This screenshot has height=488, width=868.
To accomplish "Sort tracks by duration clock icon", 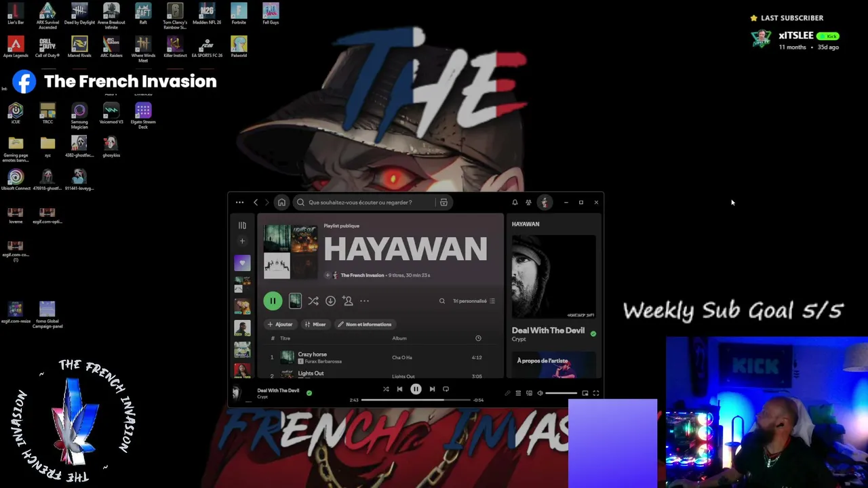I will [478, 338].
